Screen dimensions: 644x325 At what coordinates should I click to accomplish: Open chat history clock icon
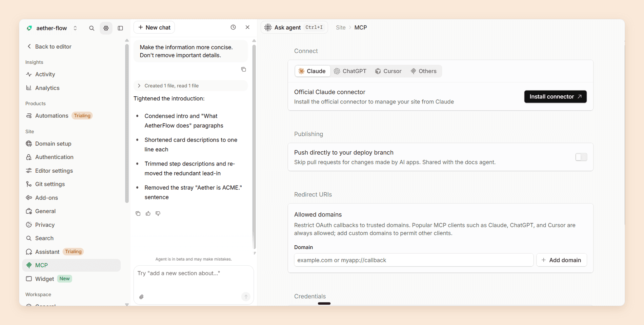coord(233,27)
